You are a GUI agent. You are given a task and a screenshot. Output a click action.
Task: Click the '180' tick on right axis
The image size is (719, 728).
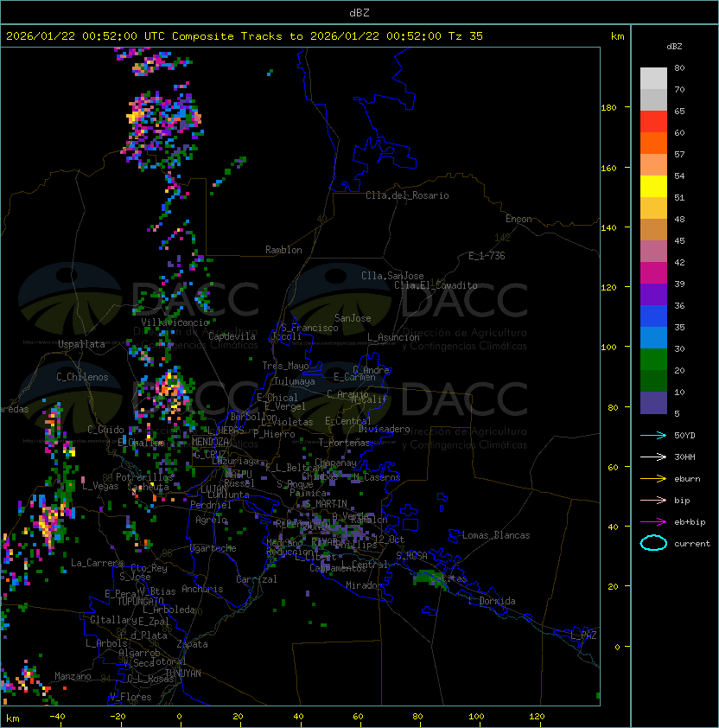coord(608,107)
